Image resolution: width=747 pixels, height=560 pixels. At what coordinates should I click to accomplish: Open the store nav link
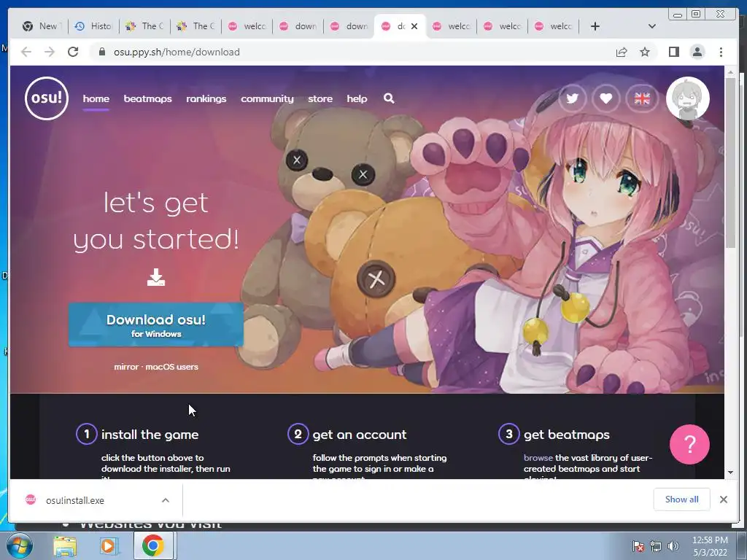pyautogui.click(x=320, y=98)
